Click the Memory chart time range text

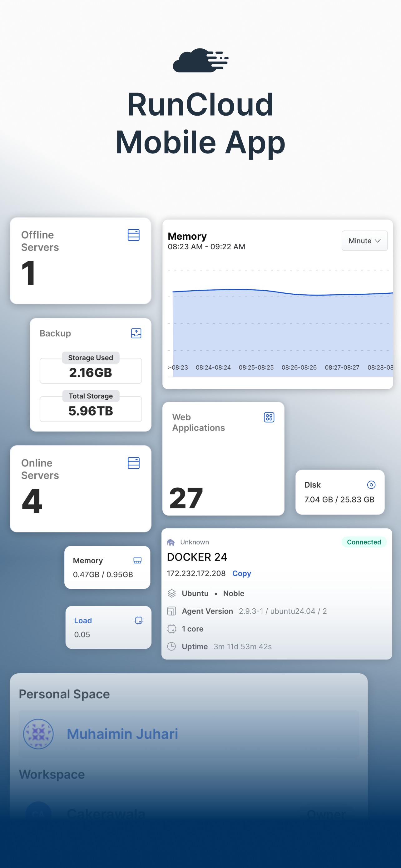click(206, 247)
